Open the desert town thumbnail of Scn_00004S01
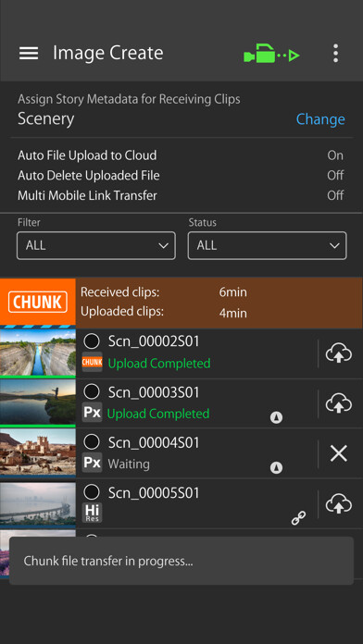Screen dimensions: 363x644 (38, 453)
